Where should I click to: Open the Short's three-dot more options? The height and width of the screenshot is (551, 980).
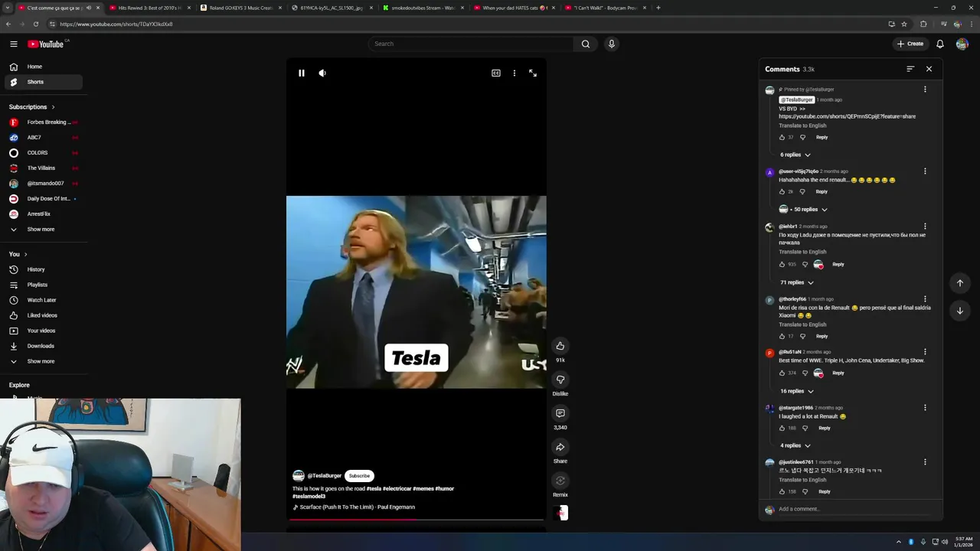(x=514, y=73)
